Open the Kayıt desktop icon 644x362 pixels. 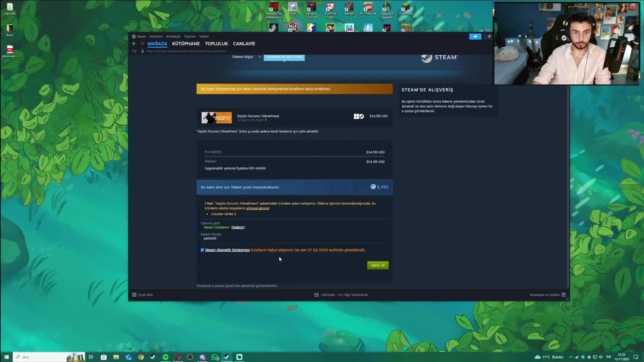click(10, 30)
